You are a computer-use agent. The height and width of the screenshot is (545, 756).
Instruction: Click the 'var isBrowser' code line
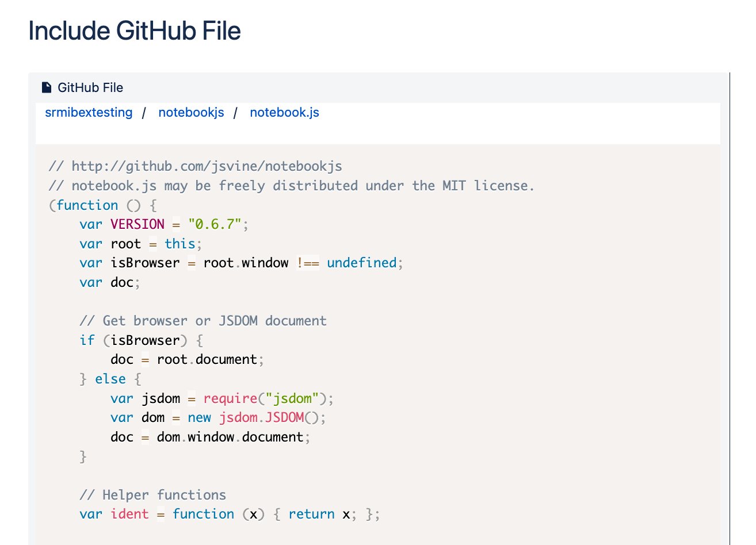(x=242, y=263)
